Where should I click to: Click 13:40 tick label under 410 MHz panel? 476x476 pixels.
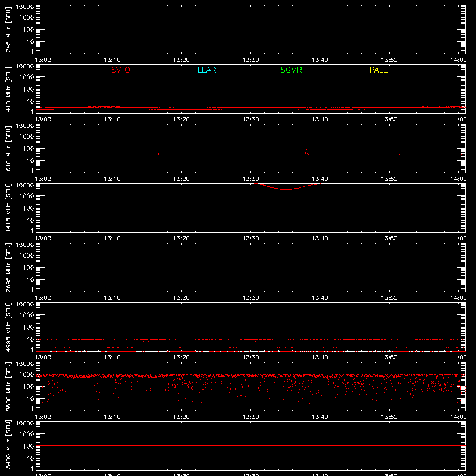tap(320, 120)
